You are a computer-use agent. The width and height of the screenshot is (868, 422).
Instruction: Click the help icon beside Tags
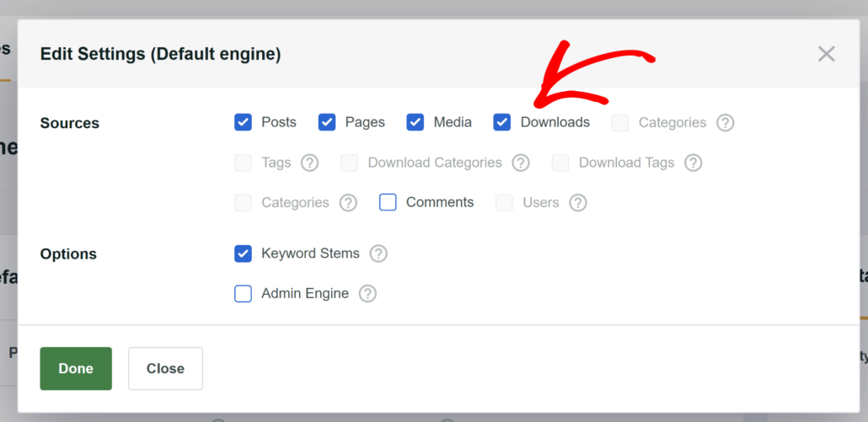point(310,163)
